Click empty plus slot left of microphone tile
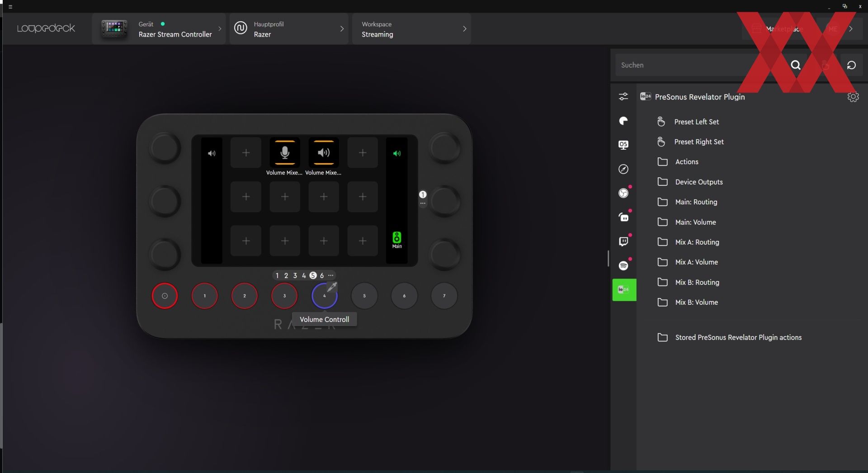The width and height of the screenshot is (868, 473). click(246, 152)
